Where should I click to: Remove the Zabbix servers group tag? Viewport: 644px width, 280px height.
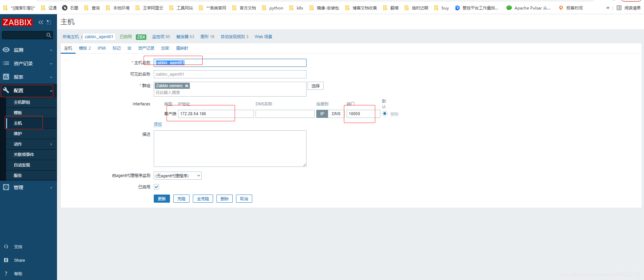[186, 86]
